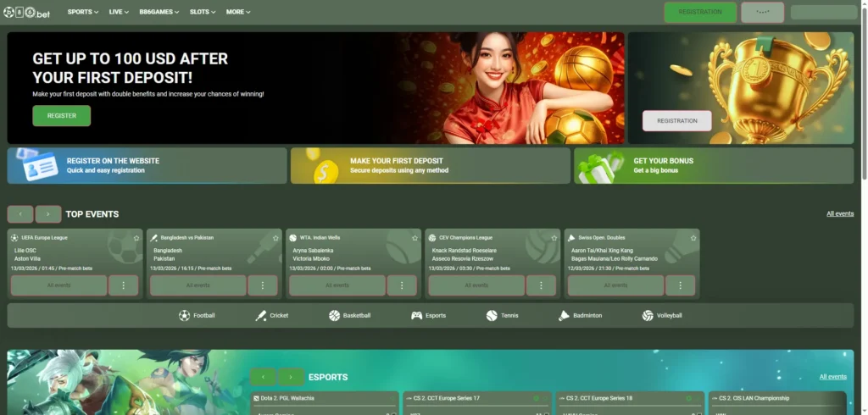The image size is (868, 415).
Task: Expand the More menu in header
Action: (x=238, y=12)
